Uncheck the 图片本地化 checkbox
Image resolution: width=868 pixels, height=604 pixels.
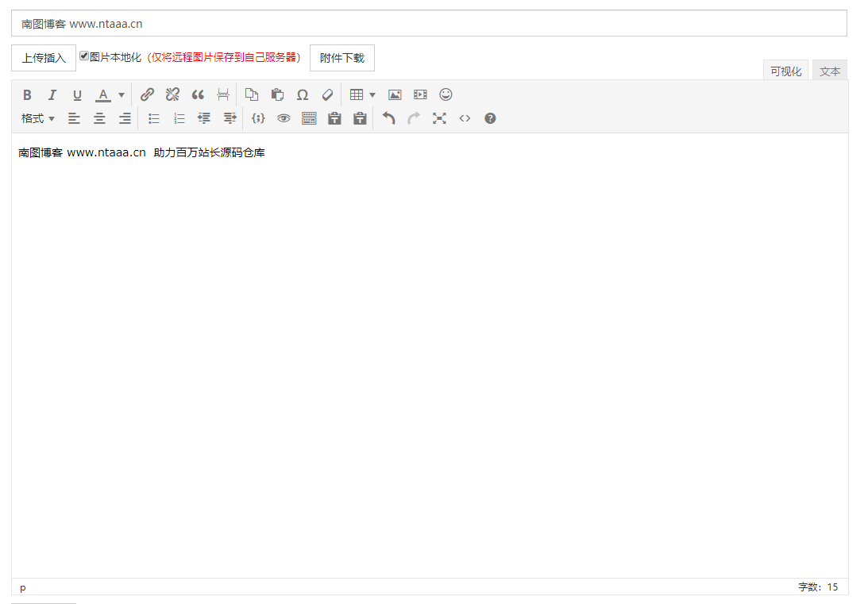[x=84, y=56]
